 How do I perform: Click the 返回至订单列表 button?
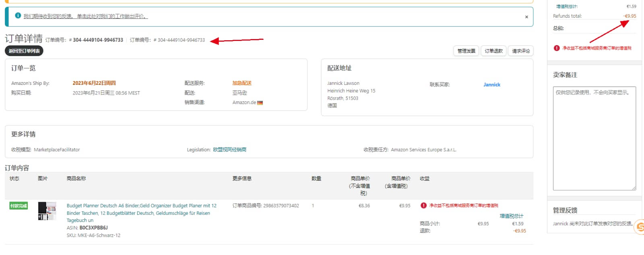(24, 51)
